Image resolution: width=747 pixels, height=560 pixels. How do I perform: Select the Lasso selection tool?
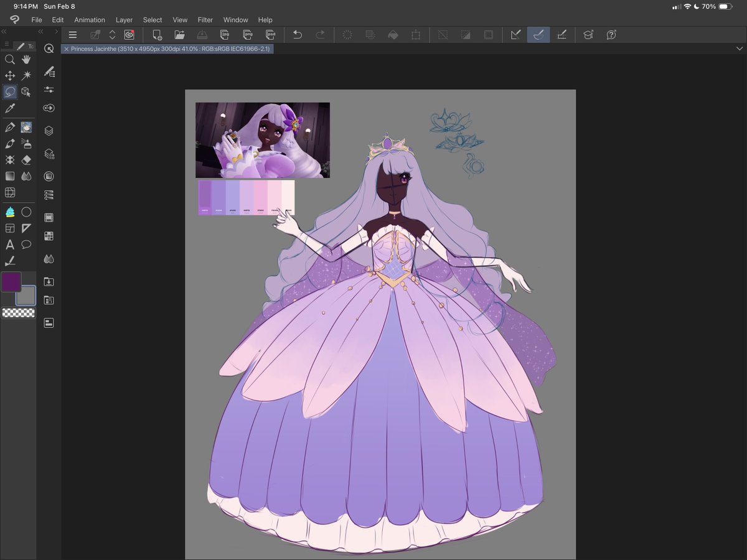(10, 92)
